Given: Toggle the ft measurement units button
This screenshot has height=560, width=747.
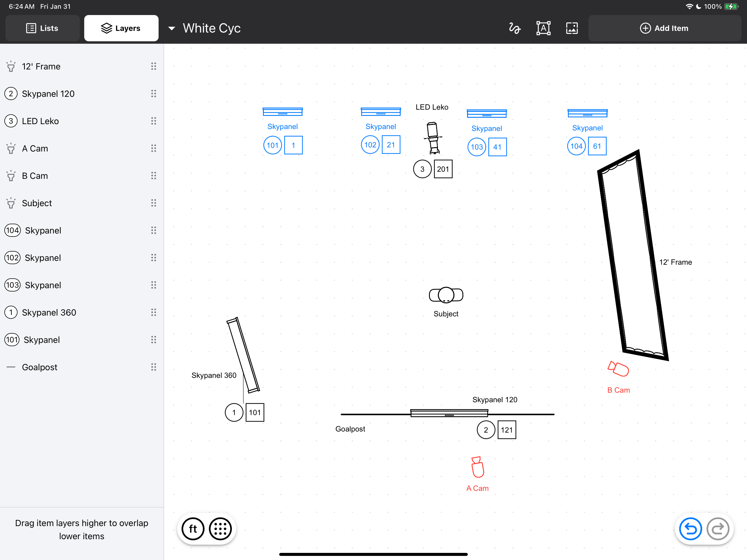Looking at the screenshot, I should pos(193,529).
